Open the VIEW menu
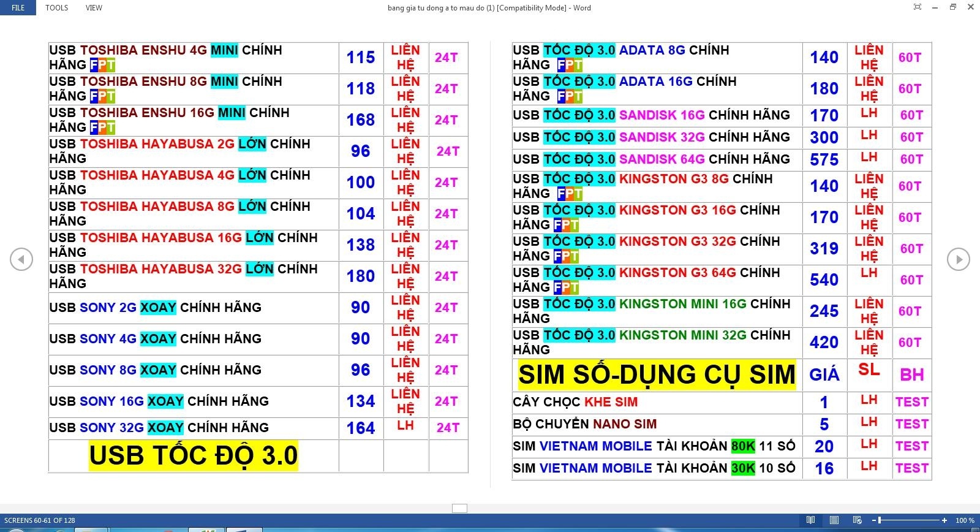This screenshot has width=980, height=532. click(94, 8)
